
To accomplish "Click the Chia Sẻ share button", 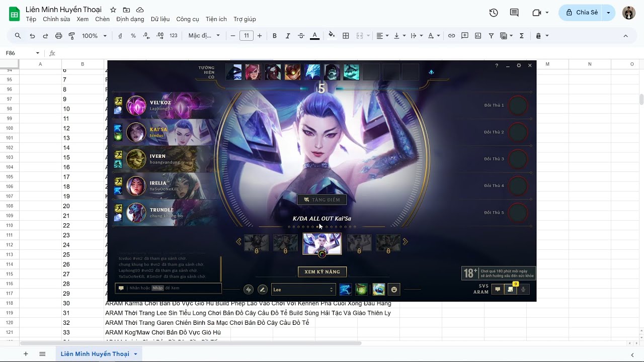I will pos(582,13).
